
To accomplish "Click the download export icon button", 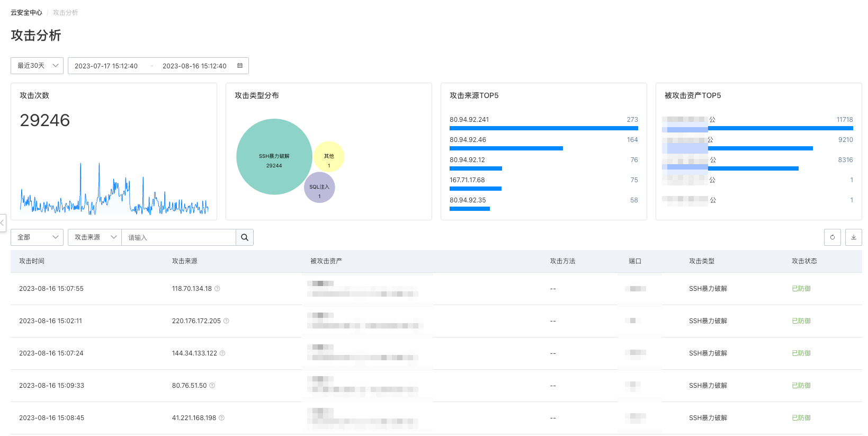I will point(853,237).
